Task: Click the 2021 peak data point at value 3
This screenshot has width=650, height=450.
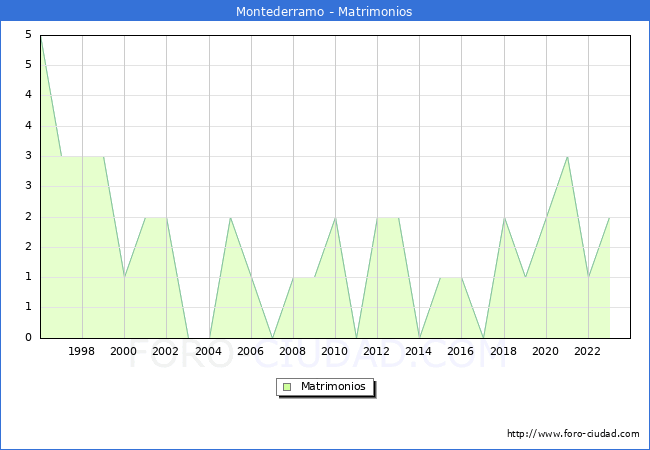Action: (x=567, y=157)
